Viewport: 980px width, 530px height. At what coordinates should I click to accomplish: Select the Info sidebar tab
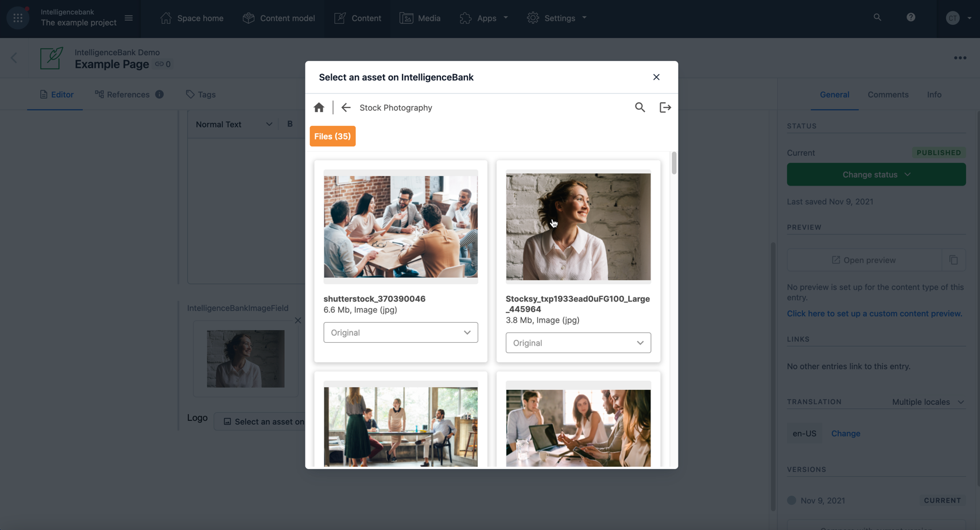[x=934, y=95]
